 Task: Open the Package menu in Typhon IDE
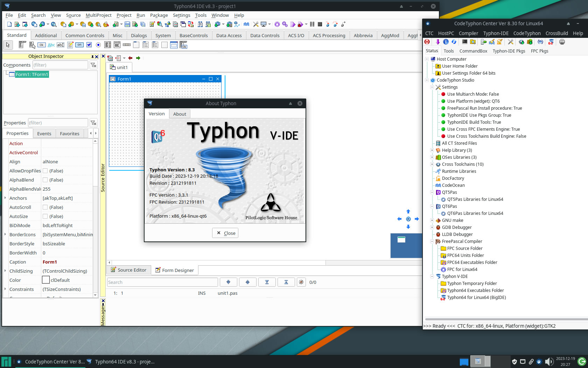(x=159, y=15)
